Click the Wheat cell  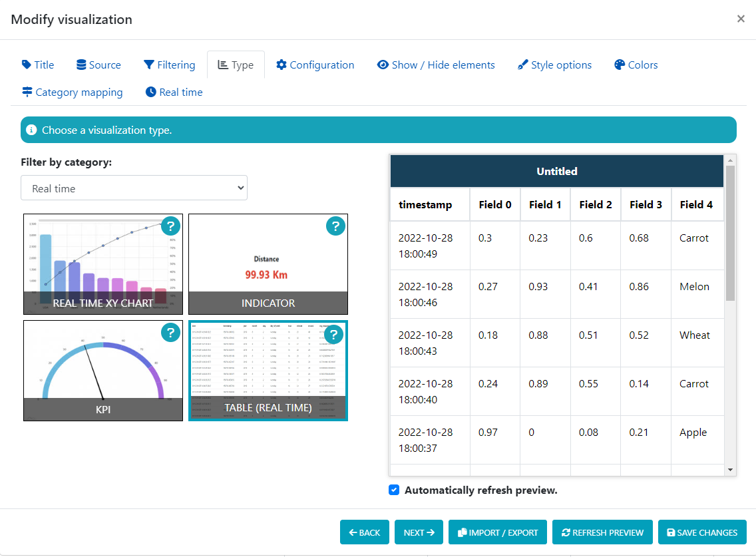tap(697, 343)
